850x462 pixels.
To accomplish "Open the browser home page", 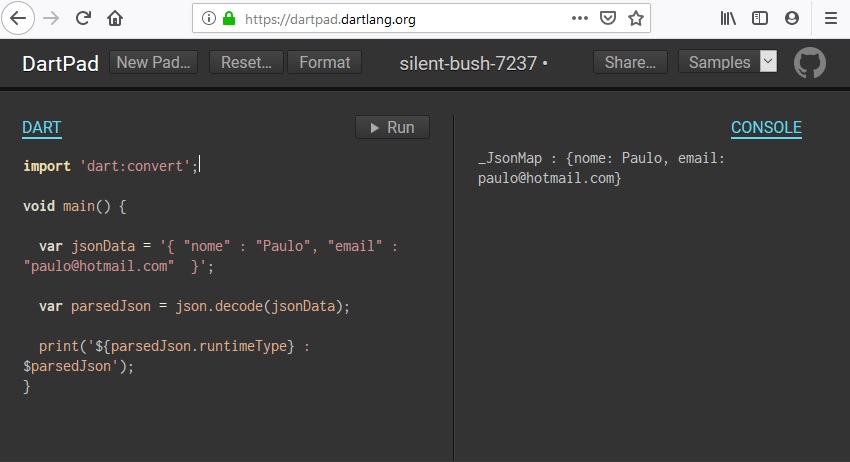I will (x=115, y=18).
